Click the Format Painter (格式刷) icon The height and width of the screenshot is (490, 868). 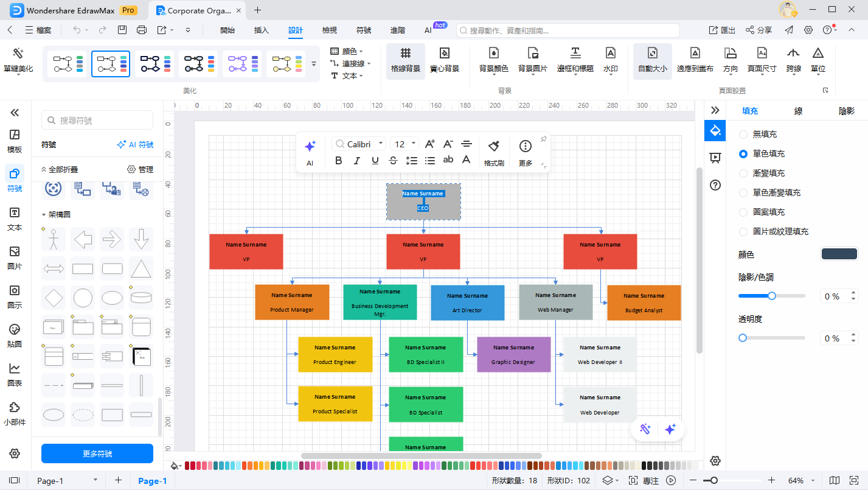click(x=494, y=147)
